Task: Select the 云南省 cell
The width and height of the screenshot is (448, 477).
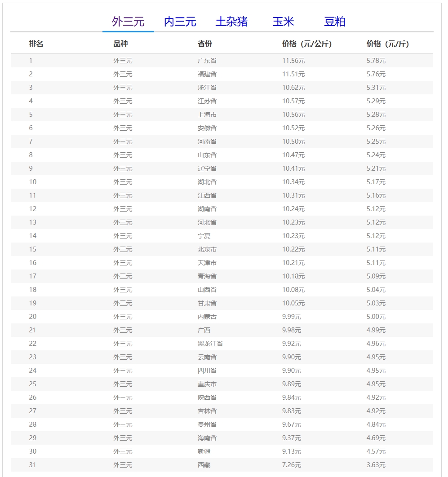Action: 207,357
